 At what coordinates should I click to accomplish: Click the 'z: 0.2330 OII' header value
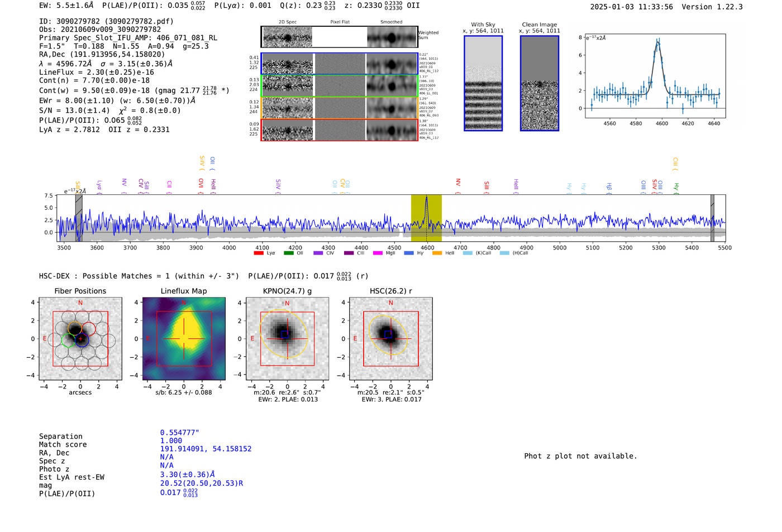click(382, 6)
